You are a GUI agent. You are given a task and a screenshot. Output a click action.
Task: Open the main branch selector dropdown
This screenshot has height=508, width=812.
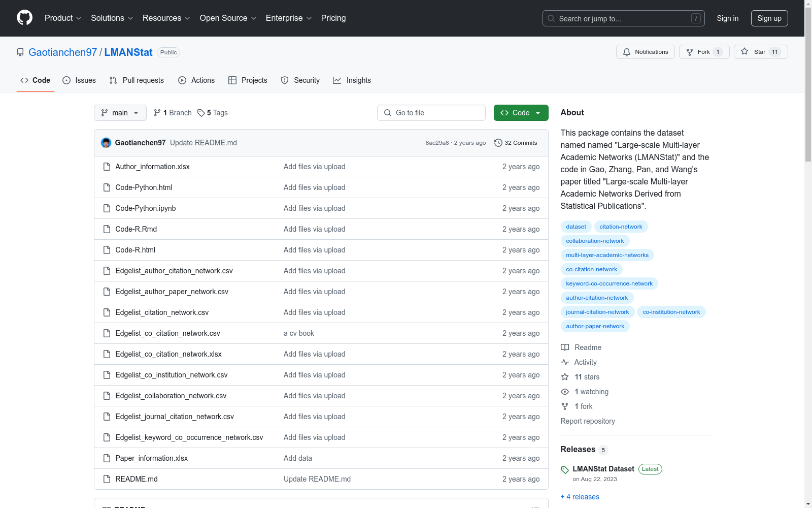[x=120, y=113]
